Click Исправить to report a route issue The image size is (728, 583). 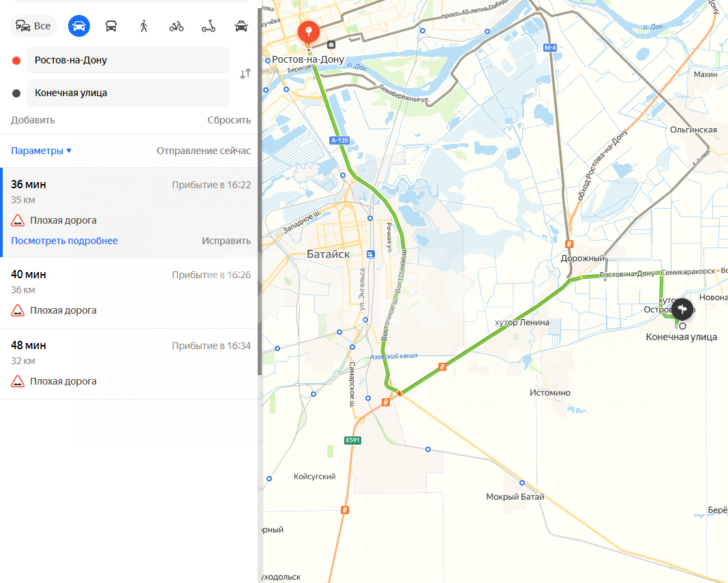point(226,241)
